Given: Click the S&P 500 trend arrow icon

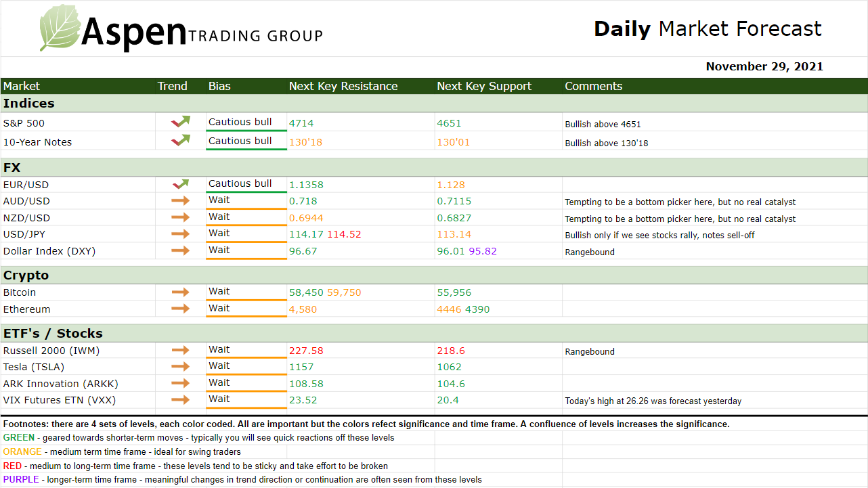Looking at the screenshot, I should point(181,122).
